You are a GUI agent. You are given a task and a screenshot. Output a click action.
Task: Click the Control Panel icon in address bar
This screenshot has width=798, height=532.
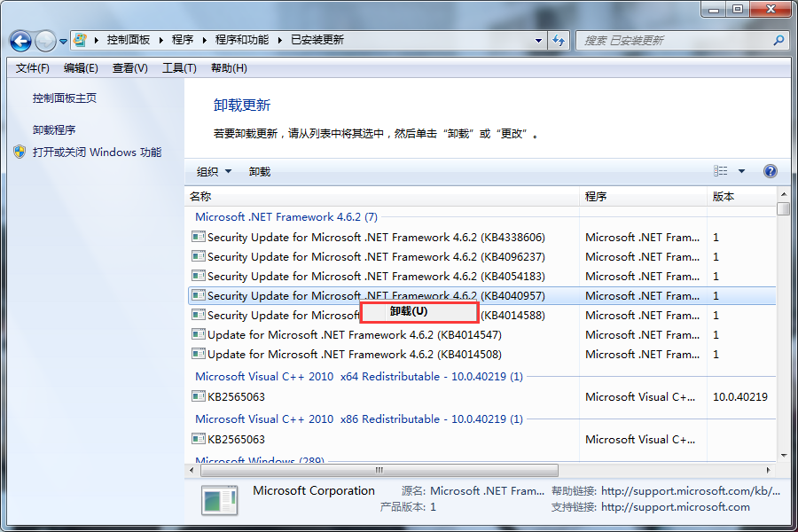81,40
